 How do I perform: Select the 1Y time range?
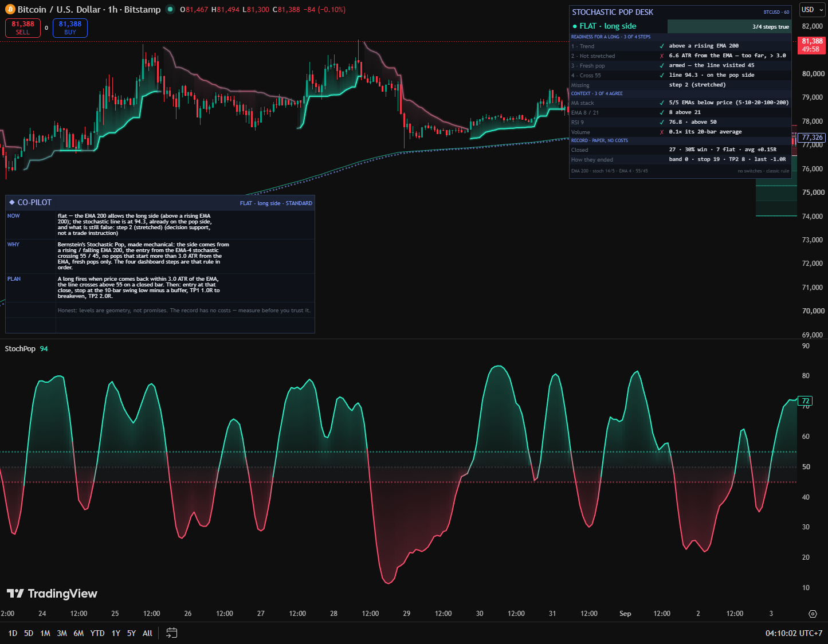[x=116, y=633]
